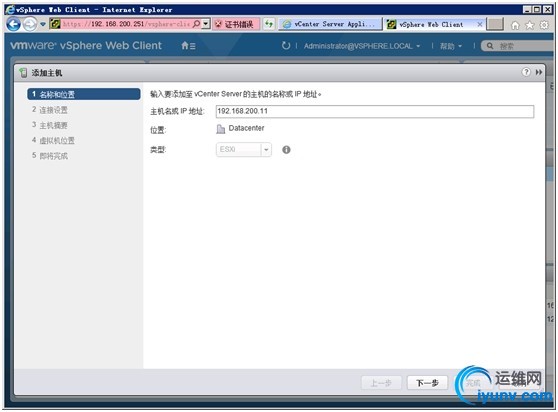Viewport: 558px width, 412px height.
Task: Click the address bar search magnifier icon
Action: tap(196, 24)
